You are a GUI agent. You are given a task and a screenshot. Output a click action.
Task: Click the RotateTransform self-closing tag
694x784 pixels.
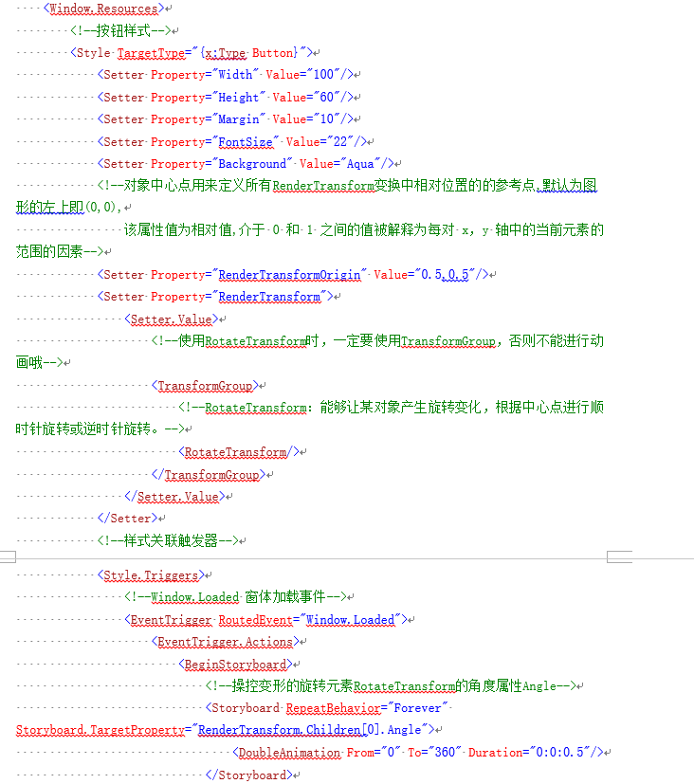pyautogui.click(x=239, y=452)
